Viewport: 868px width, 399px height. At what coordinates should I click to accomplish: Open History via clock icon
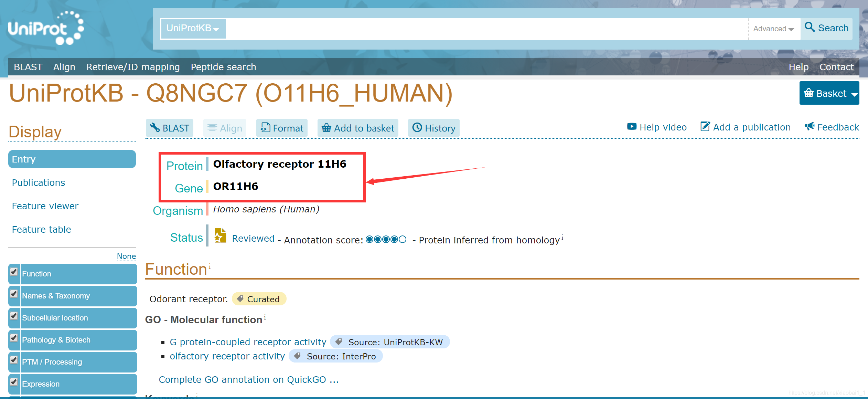click(x=417, y=128)
